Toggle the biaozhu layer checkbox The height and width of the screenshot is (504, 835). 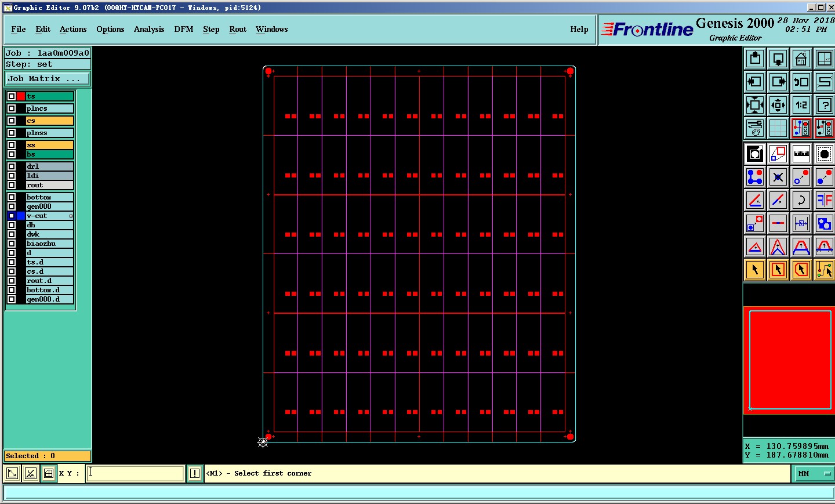(12, 244)
